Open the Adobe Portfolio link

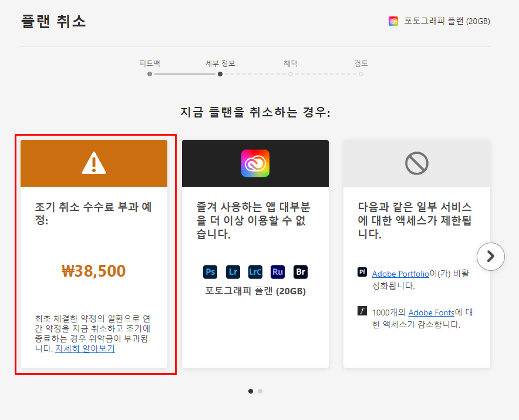point(400,274)
